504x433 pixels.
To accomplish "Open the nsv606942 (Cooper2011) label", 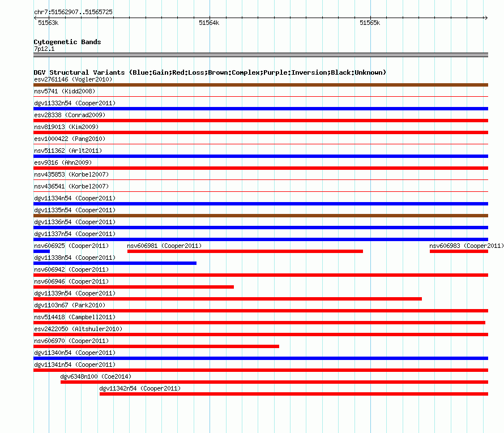I will 71,269.
